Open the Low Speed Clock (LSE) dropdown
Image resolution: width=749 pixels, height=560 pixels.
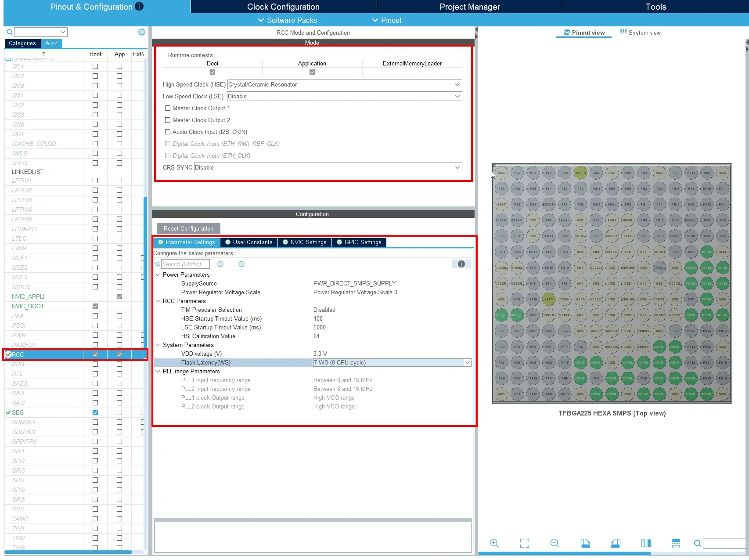click(x=345, y=96)
